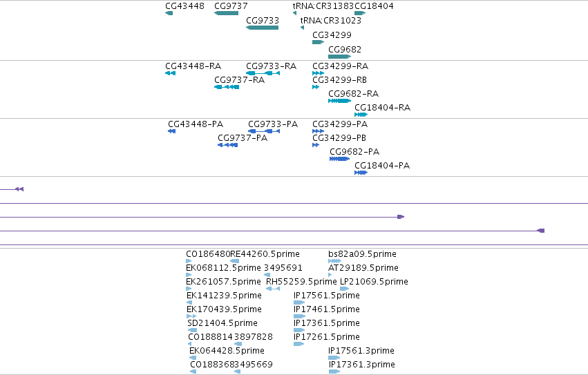588x375 pixels.
Task: Select EST label IP17561.5prime
Action: (x=327, y=296)
